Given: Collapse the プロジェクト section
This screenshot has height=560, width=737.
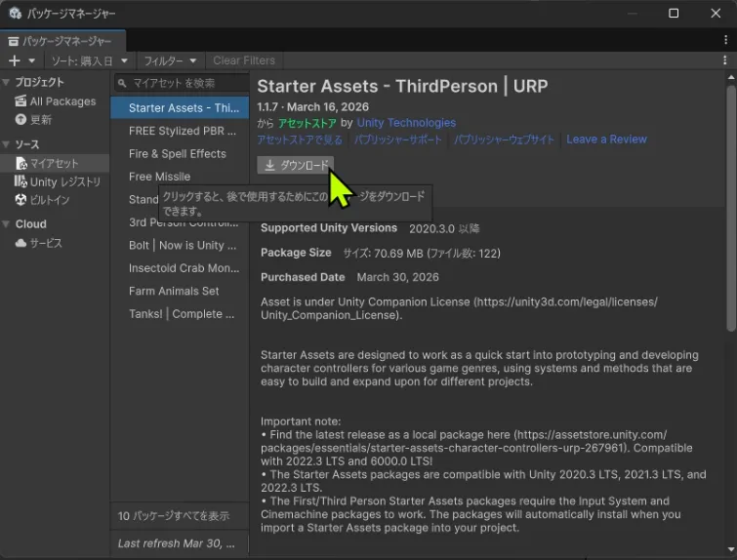Looking at the screenshot, I should pos(7,83).
